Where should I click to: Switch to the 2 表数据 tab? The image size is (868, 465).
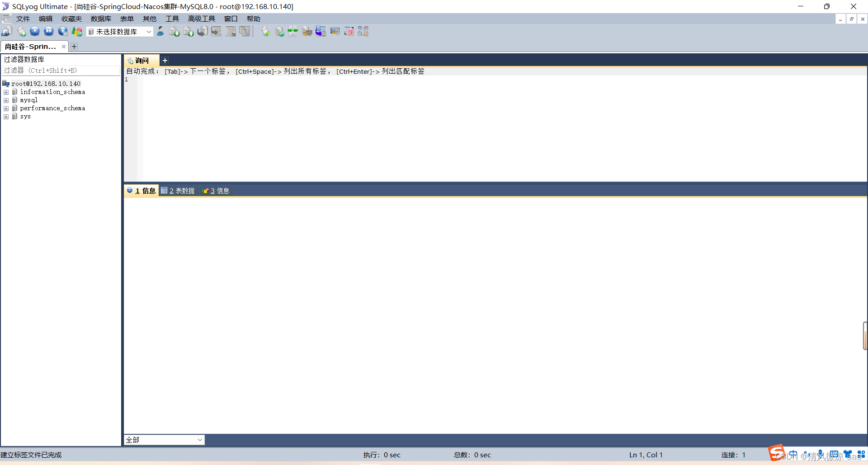tap(178, 191)
